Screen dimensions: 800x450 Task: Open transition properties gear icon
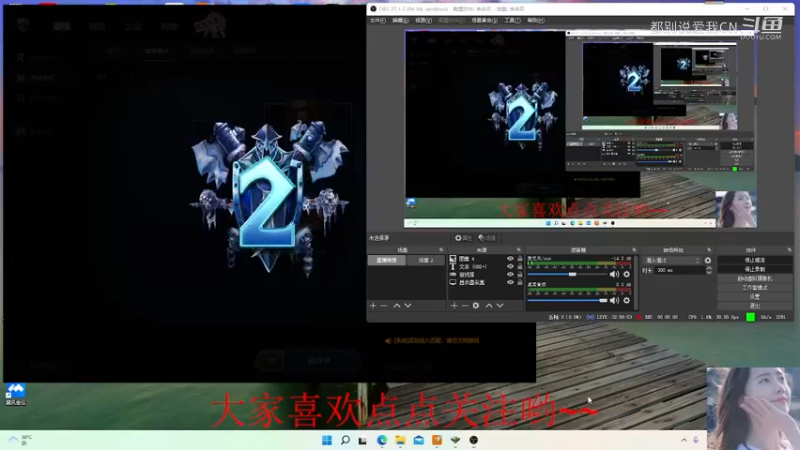coord(708,261)
